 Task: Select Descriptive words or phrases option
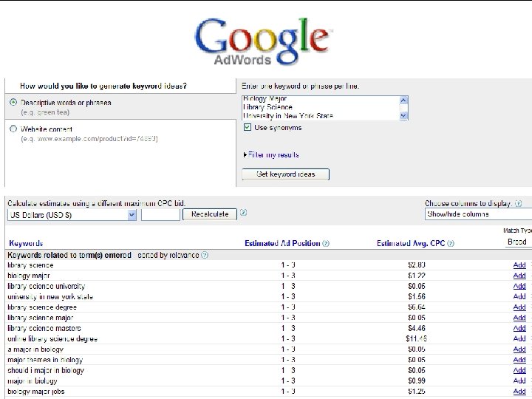(x=13, y=102)
